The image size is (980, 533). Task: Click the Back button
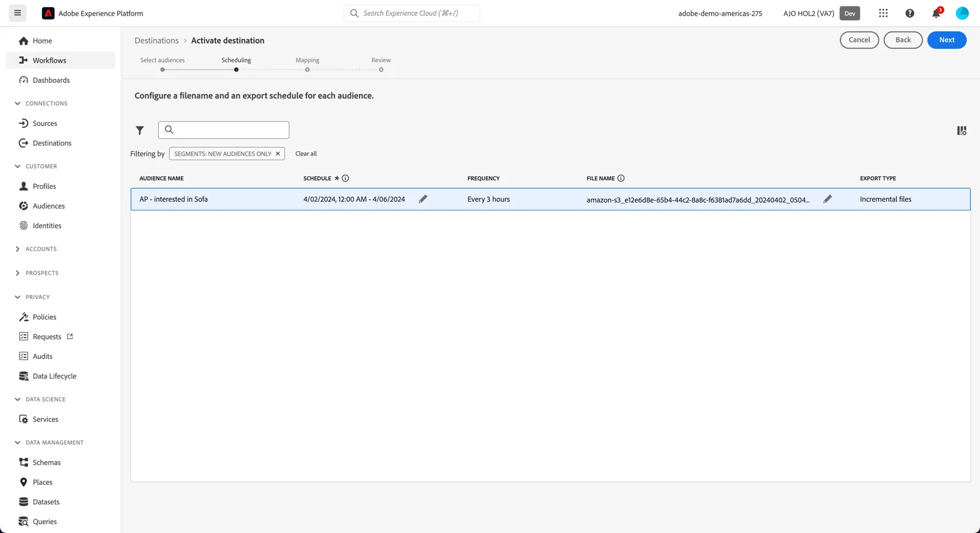(x=903, y=40)
